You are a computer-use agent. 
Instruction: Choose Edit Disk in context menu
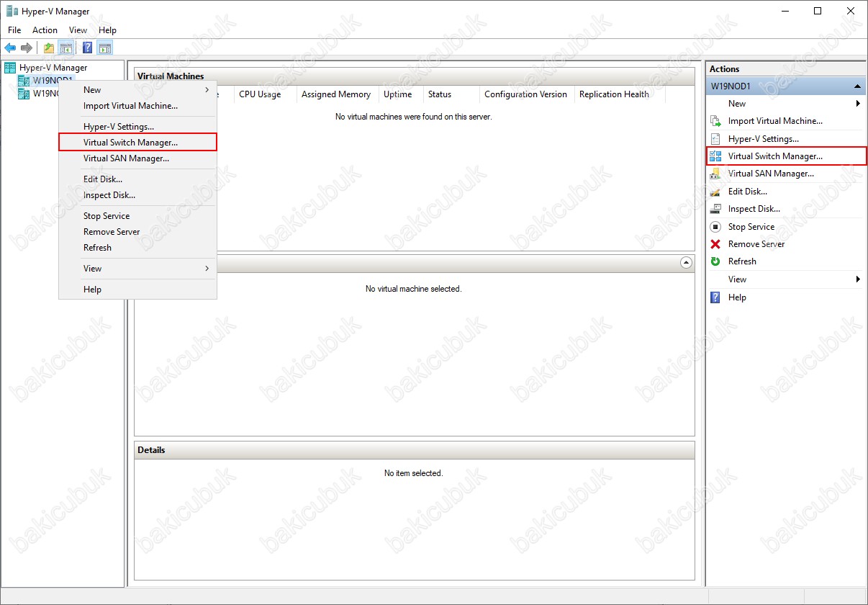(137, 179)
